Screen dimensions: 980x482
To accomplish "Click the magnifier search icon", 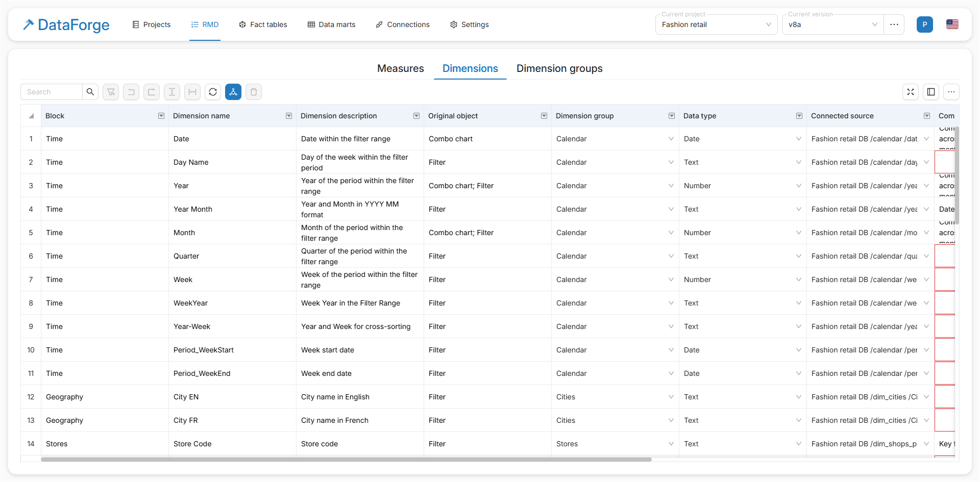I will click(90, 92).
